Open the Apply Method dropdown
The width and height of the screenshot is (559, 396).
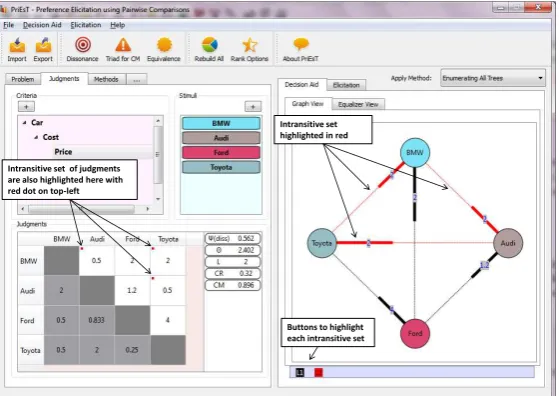coord(493,78)
